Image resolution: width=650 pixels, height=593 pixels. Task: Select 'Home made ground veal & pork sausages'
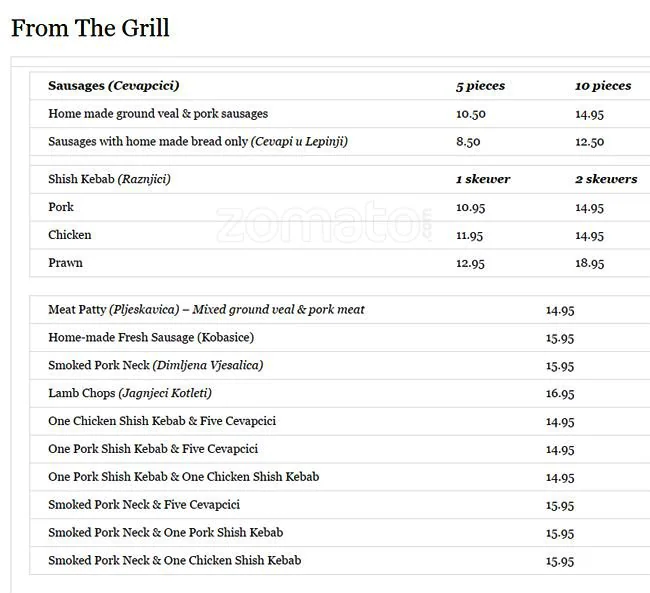tap(158, 114)
